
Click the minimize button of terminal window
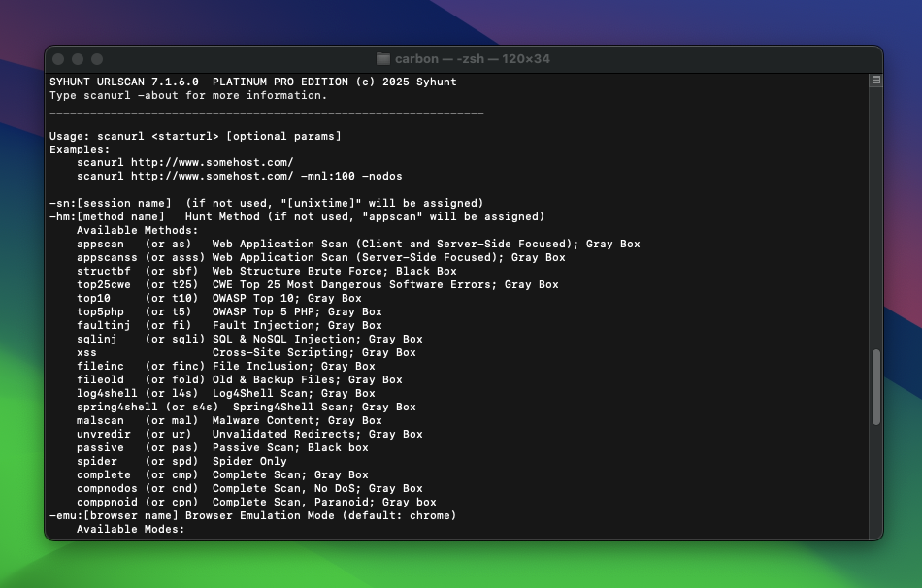tap(78, 59)
